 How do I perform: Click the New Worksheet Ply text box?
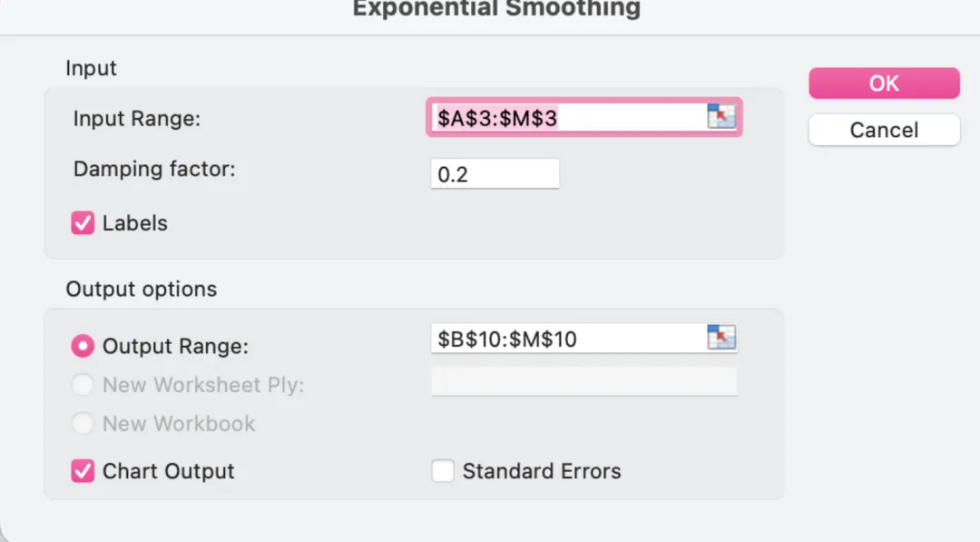(583, 382)
